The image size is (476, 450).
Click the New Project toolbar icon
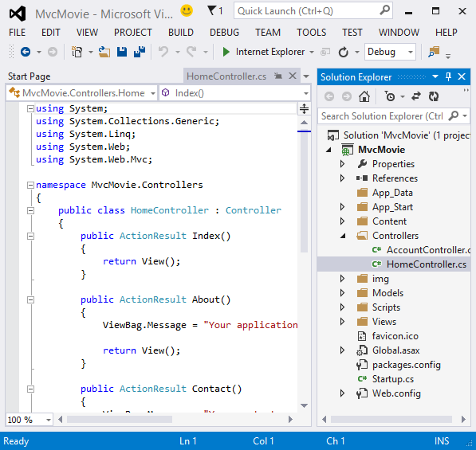tap(77, 52)
